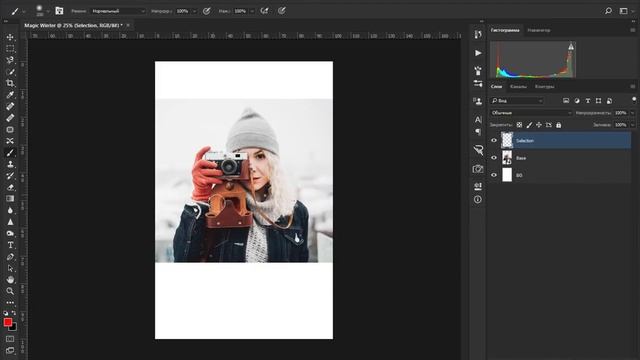Filter layers by shape layers
640x360 pixels.
598,100
